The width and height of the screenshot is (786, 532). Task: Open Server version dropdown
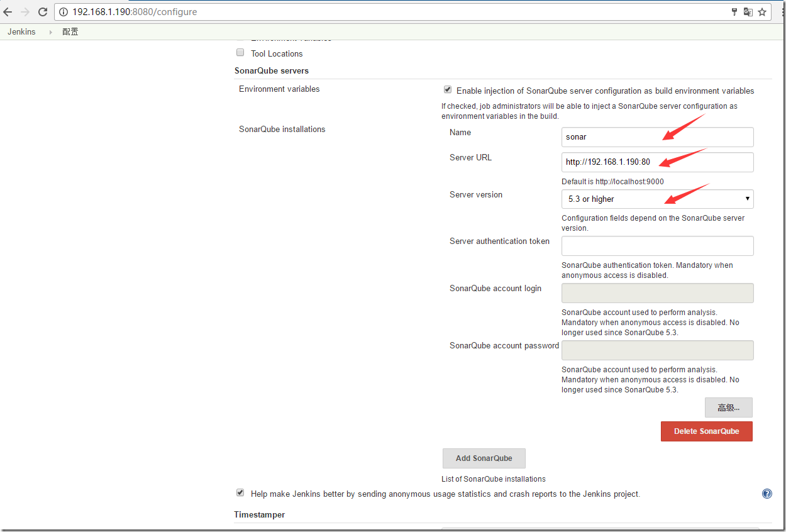point(657,199)
